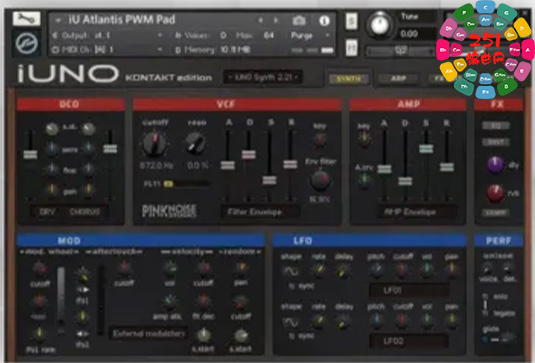Move the AMP Sustain slider handle
The width and height of the screenshot is (535, 363).
(x=426, y=149)
